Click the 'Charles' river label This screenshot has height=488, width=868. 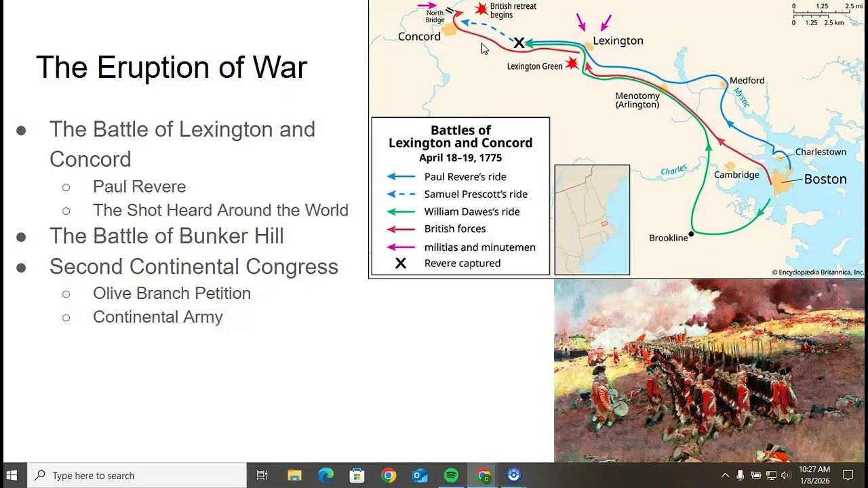tap(674, 171)
